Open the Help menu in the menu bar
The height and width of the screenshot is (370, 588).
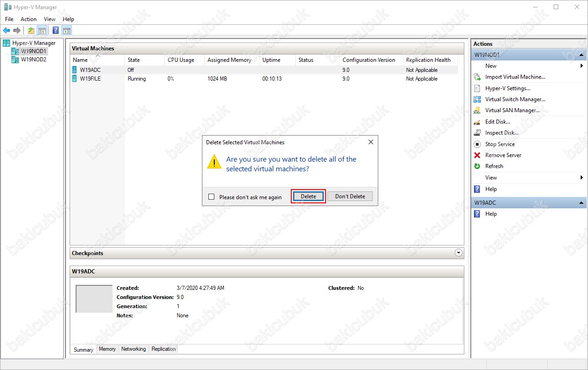pos(68,19)
